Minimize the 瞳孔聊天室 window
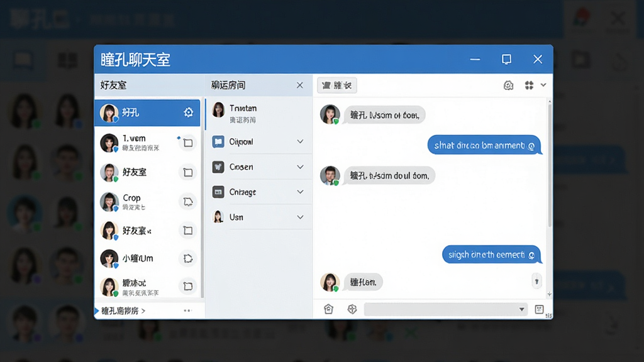The image size is (644, 362). (x=475, y=60)
